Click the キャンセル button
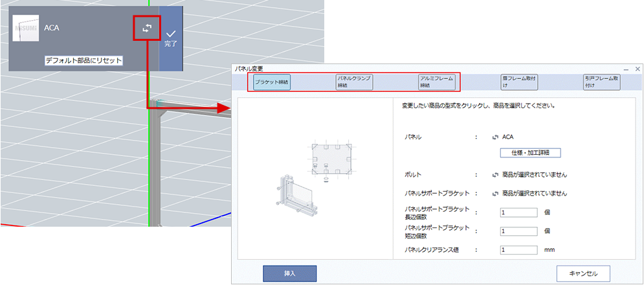Screen dimensions: 644x285 (x=583, y=273)
